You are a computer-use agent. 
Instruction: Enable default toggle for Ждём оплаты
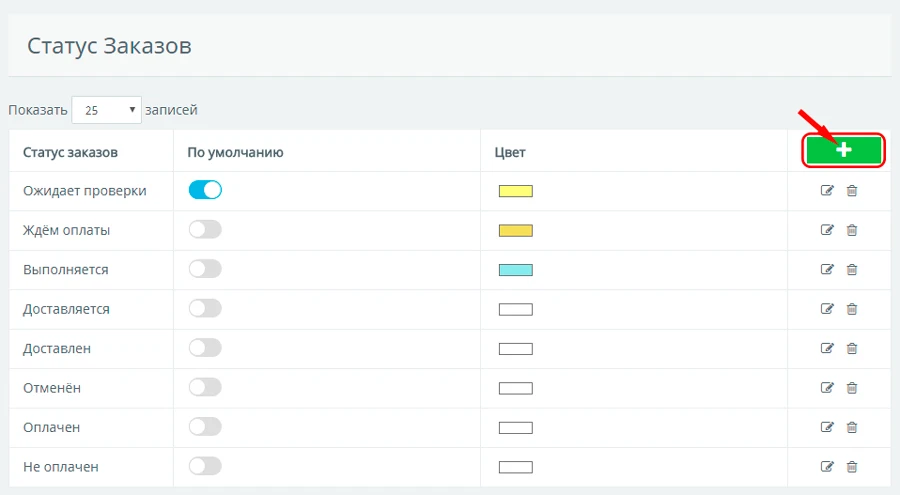click(205, 230)
